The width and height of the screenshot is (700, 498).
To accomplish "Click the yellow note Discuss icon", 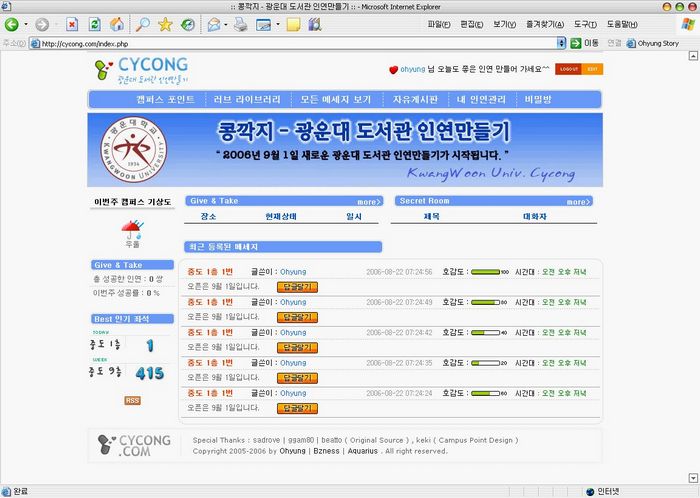I will tap(293, 25).
